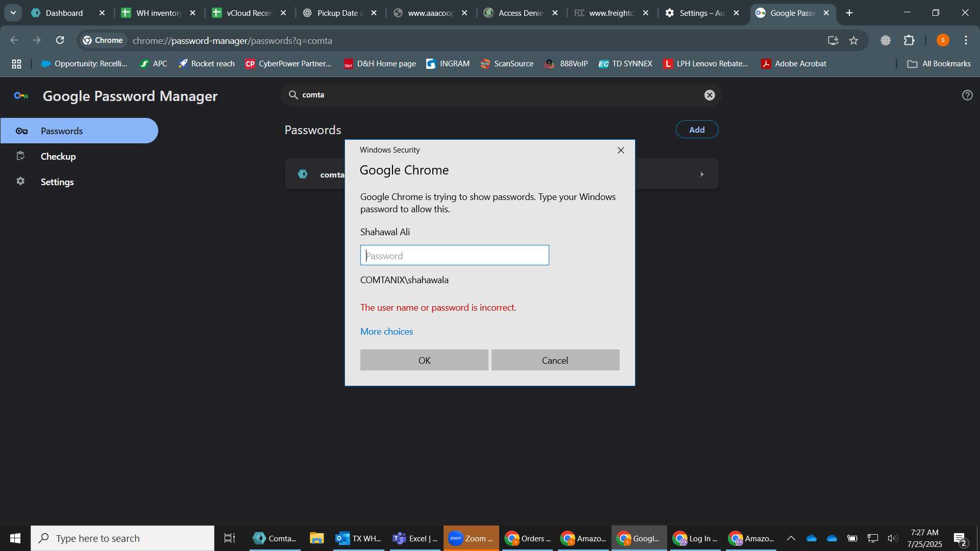Open the volume control in system tray
Image resolution: width=980 pixels, height=551 pixels.
[x=892, y=538]
